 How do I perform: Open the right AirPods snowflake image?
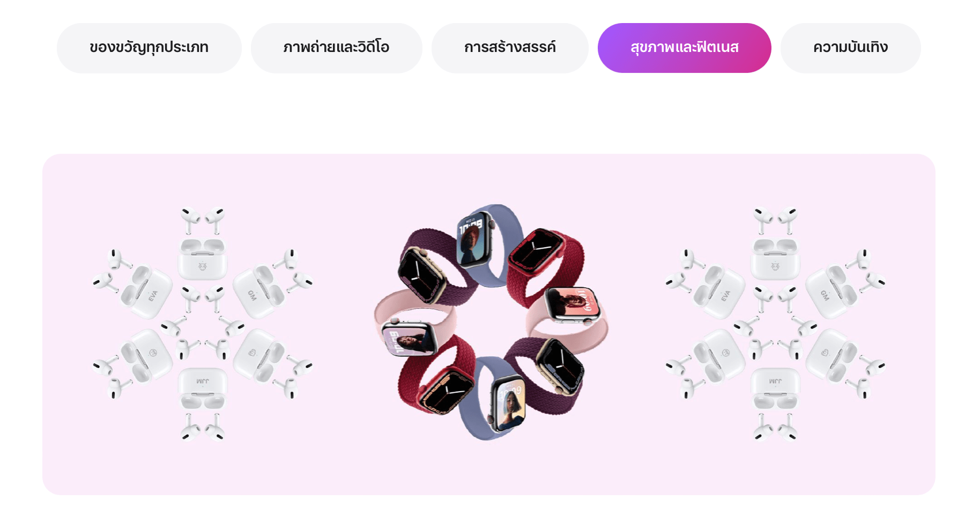[x=775, y=324]
